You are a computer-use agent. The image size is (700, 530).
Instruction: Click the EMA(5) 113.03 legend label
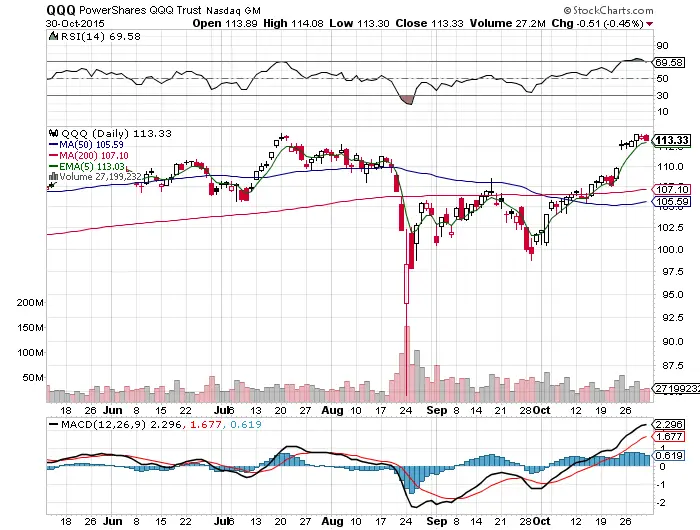click(x=92, y=167)
